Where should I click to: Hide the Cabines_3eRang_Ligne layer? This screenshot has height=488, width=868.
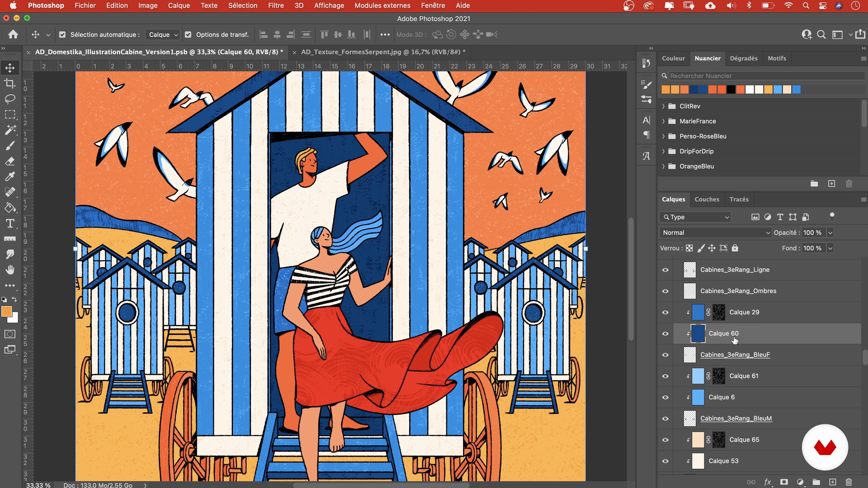[665, 270]
